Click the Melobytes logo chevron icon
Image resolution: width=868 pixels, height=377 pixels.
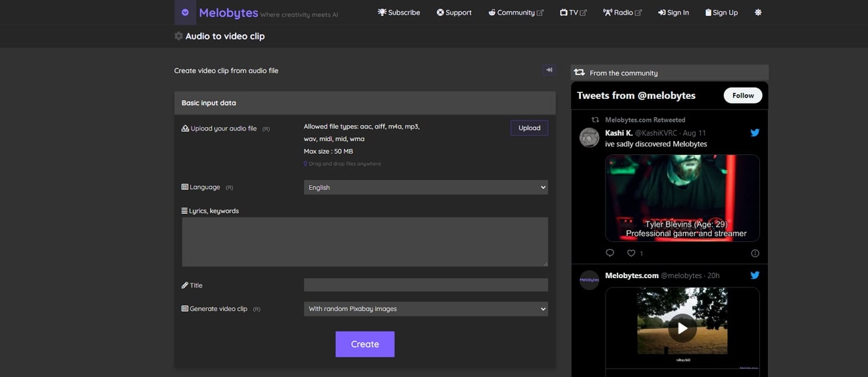[x=185, y=12]
